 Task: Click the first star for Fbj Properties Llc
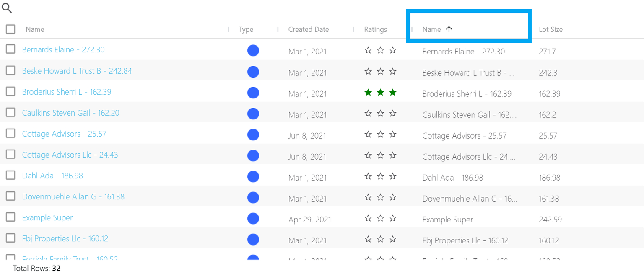click(368, 239)
